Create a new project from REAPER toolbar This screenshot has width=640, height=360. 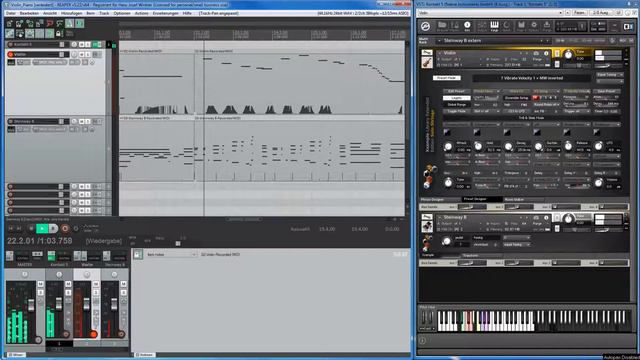tap(10, 23)
